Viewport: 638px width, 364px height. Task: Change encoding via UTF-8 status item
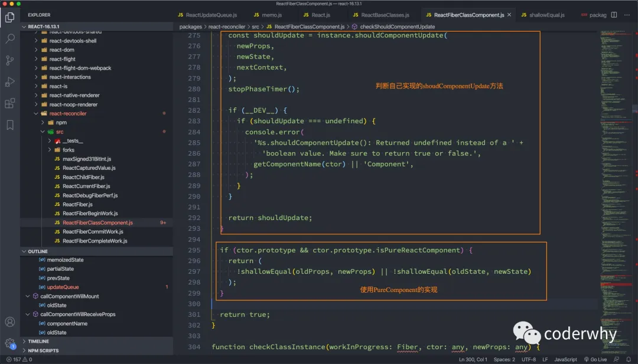pos(529,359)
